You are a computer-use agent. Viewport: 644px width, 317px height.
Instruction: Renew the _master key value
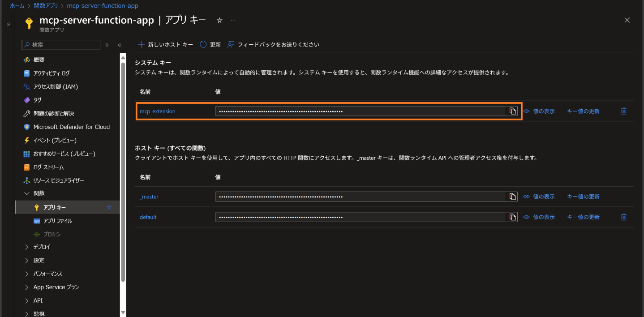(583, 197)
